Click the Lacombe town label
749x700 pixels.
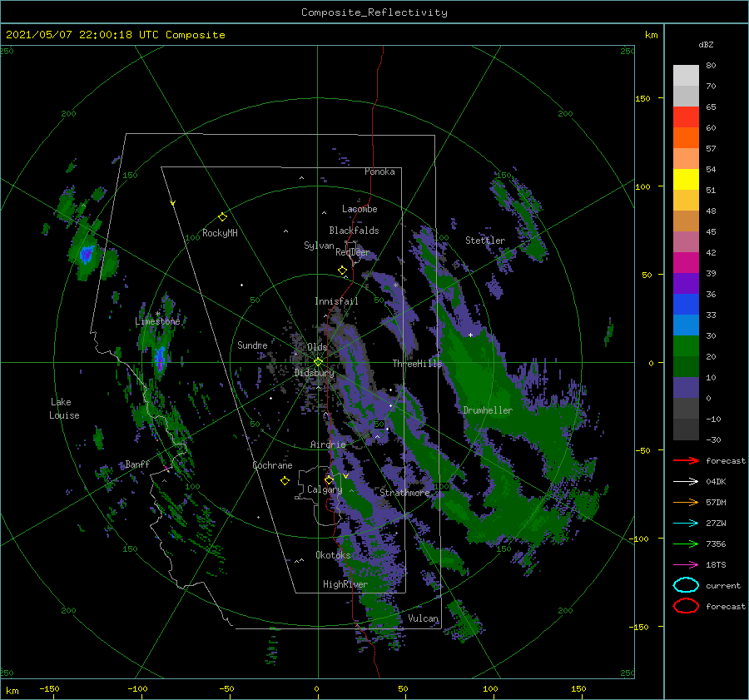360,209
